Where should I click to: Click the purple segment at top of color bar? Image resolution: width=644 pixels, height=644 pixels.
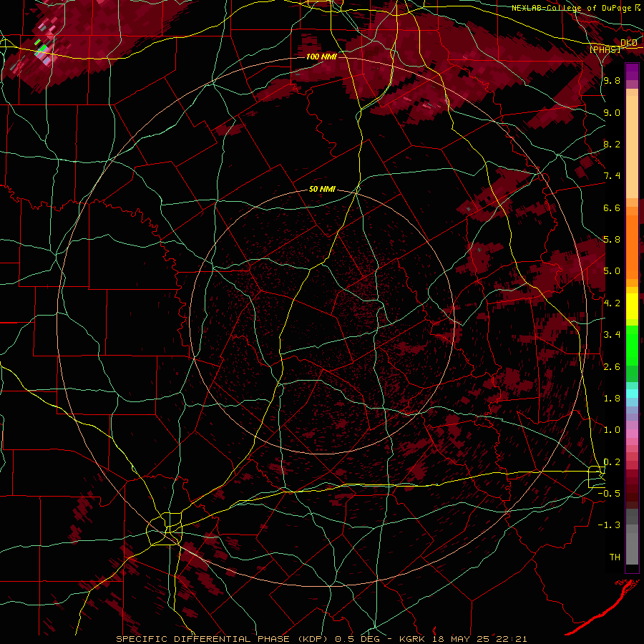(x=632, y=72)
